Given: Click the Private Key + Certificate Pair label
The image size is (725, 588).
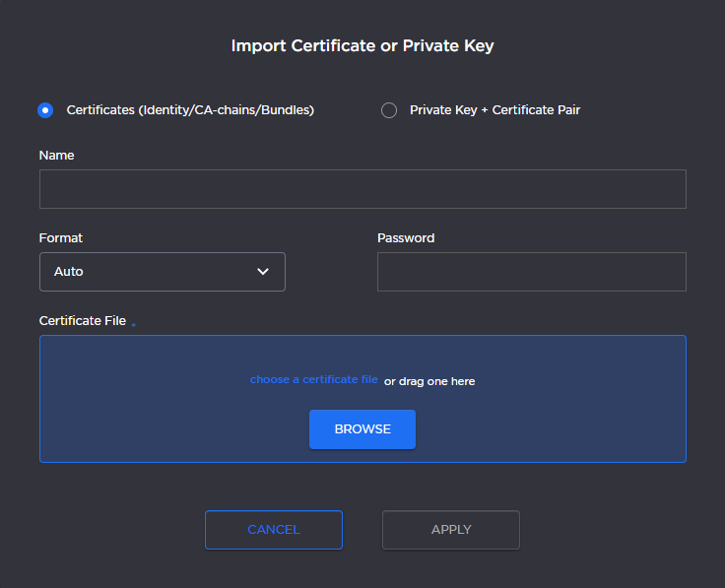Looking at the screenshot, I should pyautogui.click(x=494, y=110).
